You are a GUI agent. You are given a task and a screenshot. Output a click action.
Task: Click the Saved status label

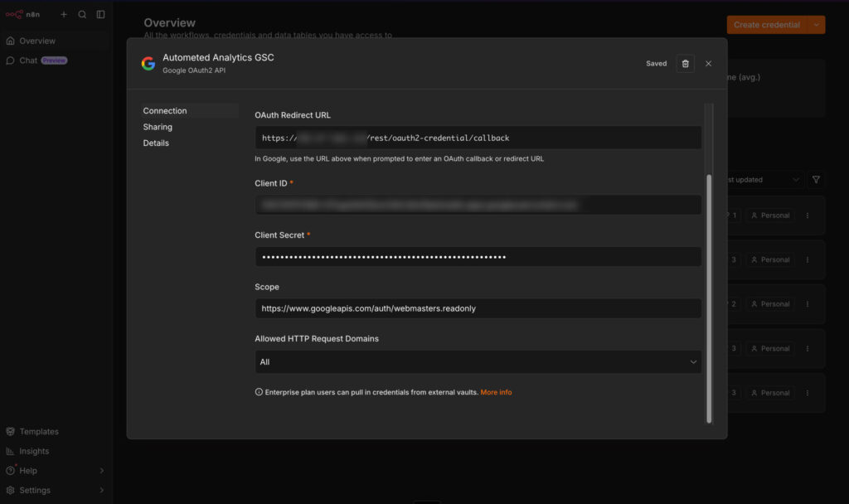pyautogui.click(x=657, y=63)
